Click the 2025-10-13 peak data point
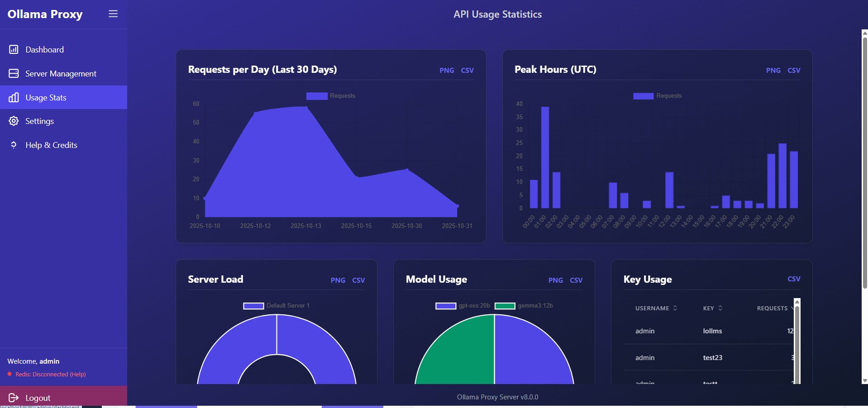Viewport: 868px width, 408px height. point(306,107)
